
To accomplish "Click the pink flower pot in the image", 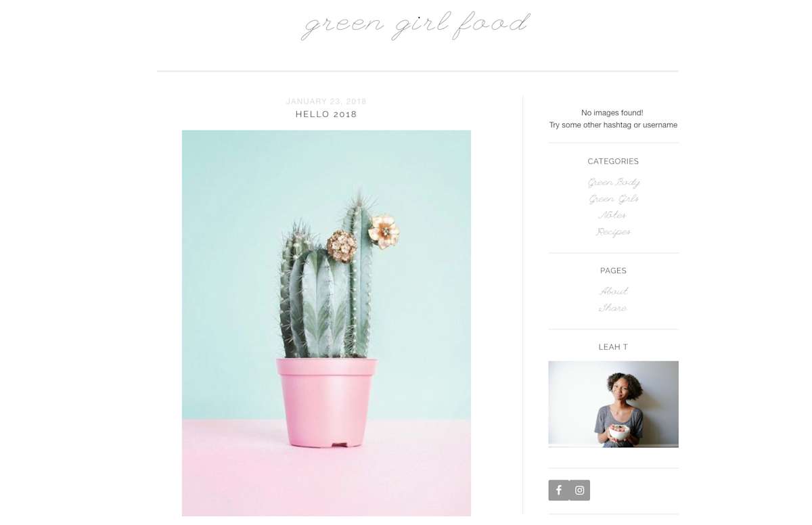I will (x=327, y=403).
